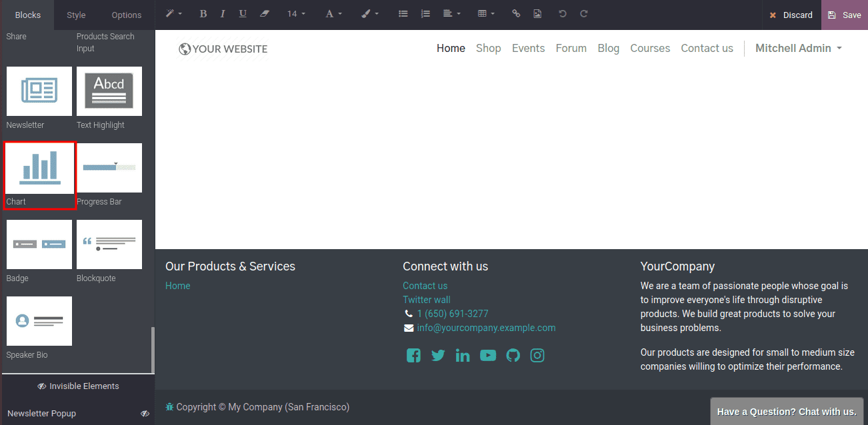Select the Text Highlight block
Viewport: 868px width, 425px height.
(x=109, y=91)
